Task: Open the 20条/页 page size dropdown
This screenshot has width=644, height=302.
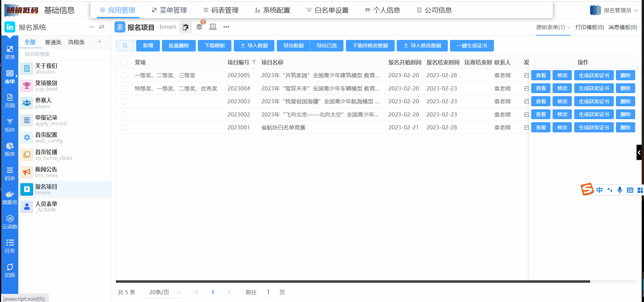Action: (x=163, y=292)
